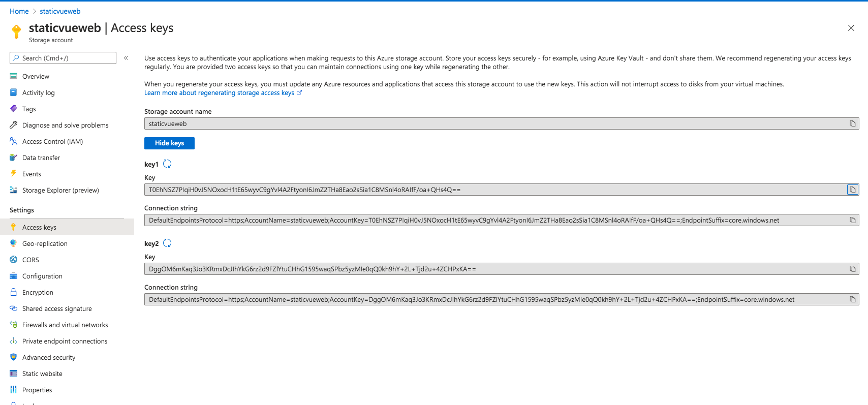Copy the storage account name
Image resolution: width=868 pixels, height=405 pixels.
point(853,123)
